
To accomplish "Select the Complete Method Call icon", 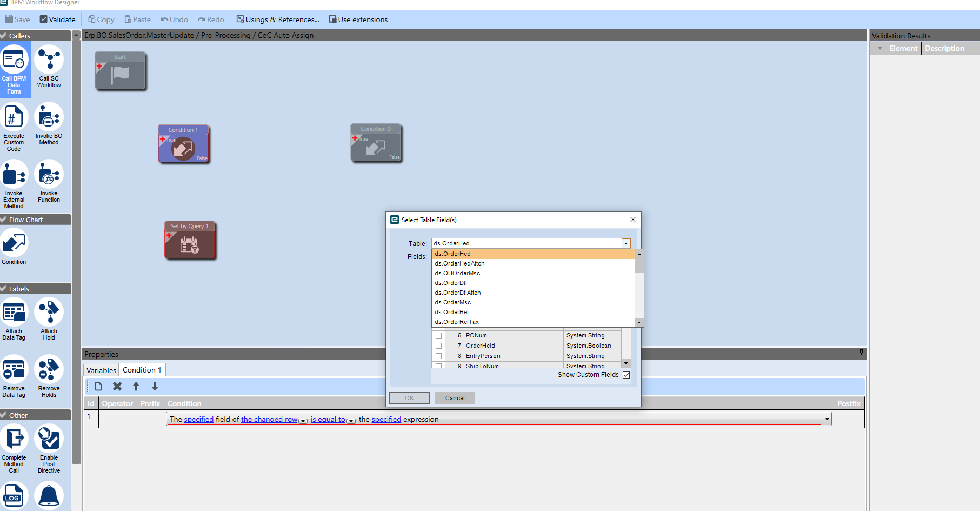I will coord(14,449).
